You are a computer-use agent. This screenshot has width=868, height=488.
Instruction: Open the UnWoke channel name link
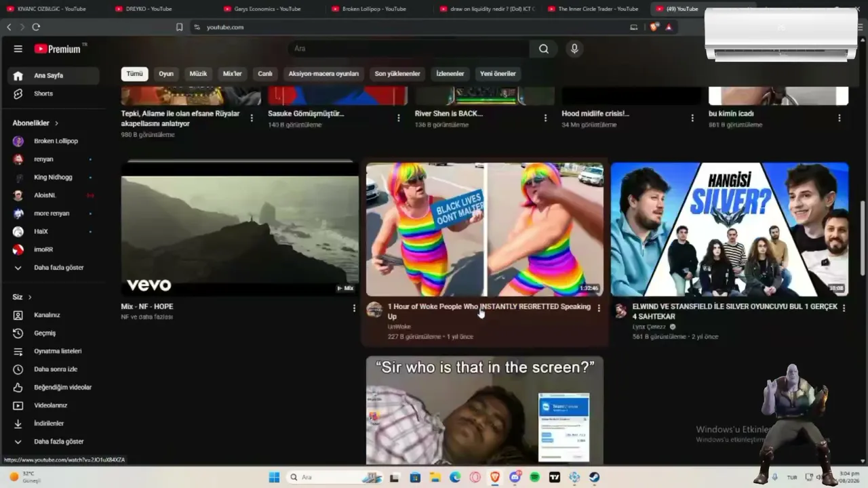point(399,327)
